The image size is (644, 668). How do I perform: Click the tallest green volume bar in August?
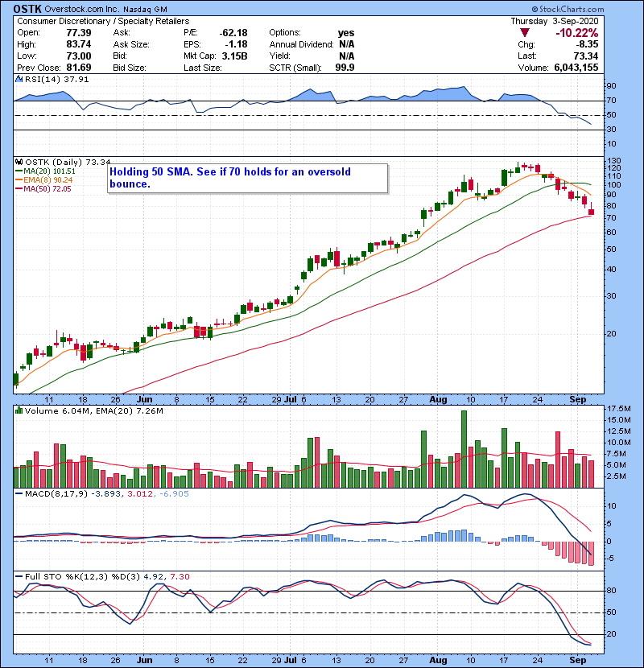point(464,449)
